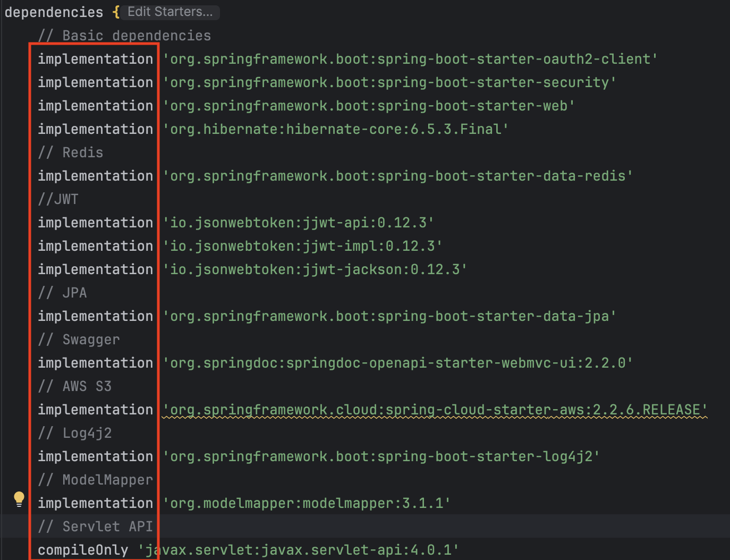This screenshot has height=560, width=730.
Task: Click the opening curly brace after dependencies
Action: coord(116,12)
